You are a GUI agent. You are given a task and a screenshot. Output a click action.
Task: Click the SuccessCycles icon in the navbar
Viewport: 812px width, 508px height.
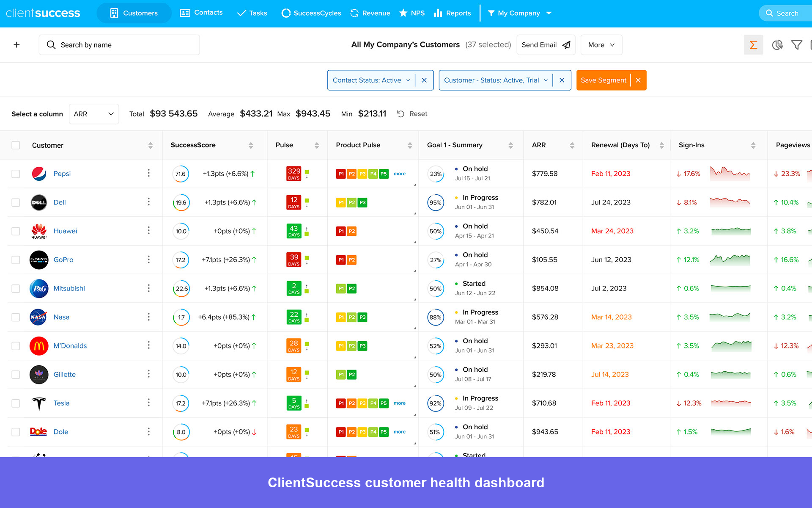point(286,13)
